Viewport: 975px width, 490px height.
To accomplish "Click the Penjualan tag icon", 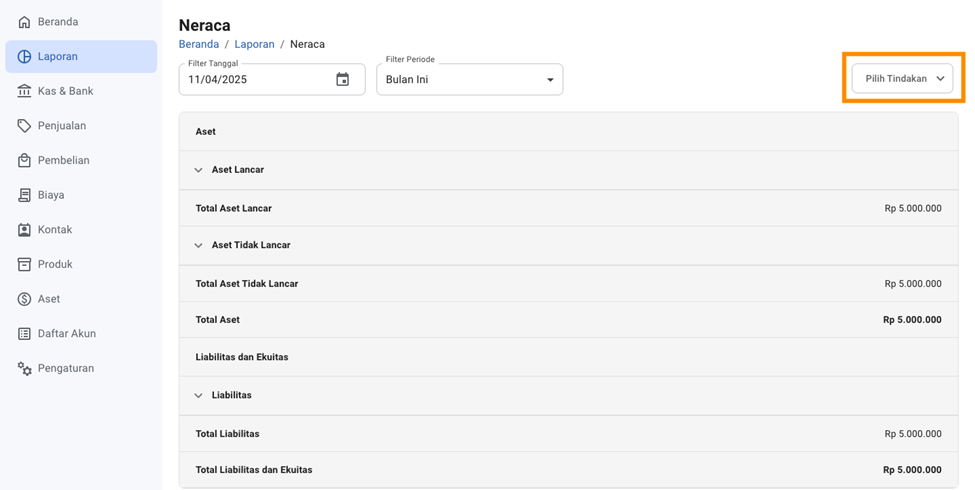I will point(24,126).
